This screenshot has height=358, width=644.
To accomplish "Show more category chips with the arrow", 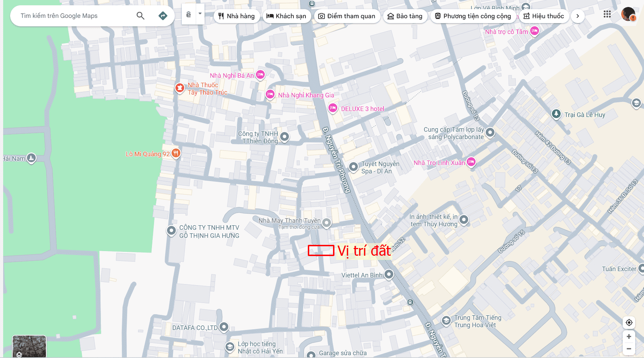I will (578, 16).
